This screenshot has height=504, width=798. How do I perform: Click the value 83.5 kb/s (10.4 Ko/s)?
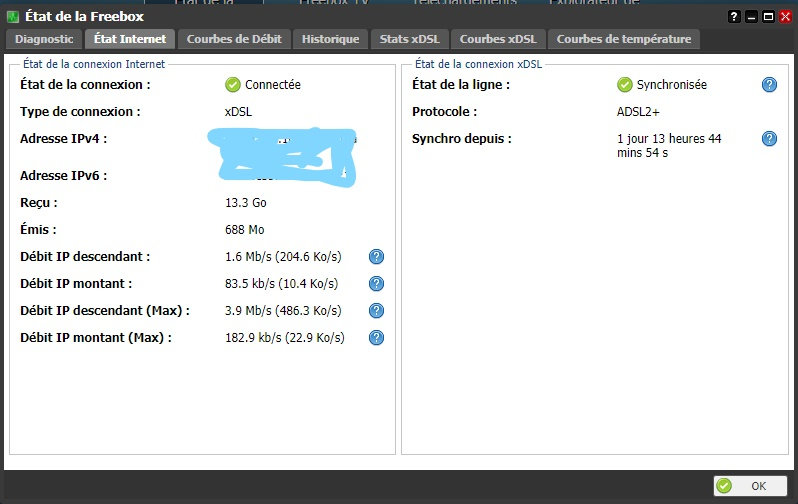(x=281, y=284)
